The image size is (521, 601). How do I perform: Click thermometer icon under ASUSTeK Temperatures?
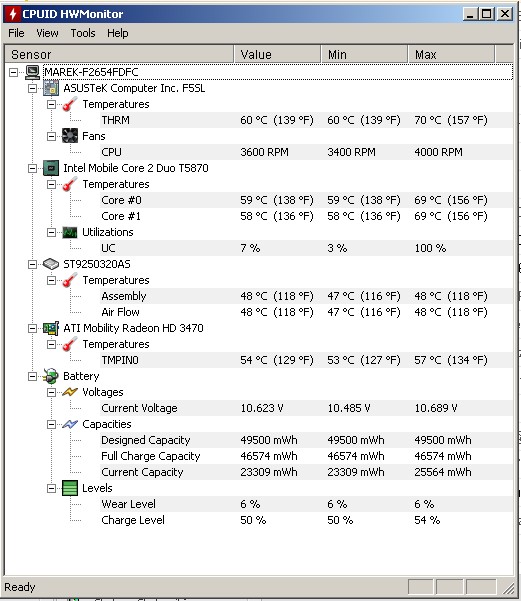70,104
